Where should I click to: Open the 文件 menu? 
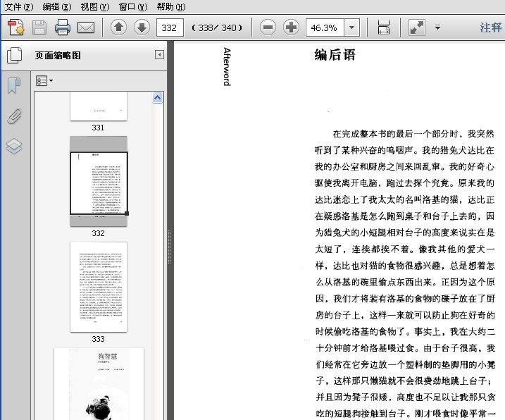[18, 6]
